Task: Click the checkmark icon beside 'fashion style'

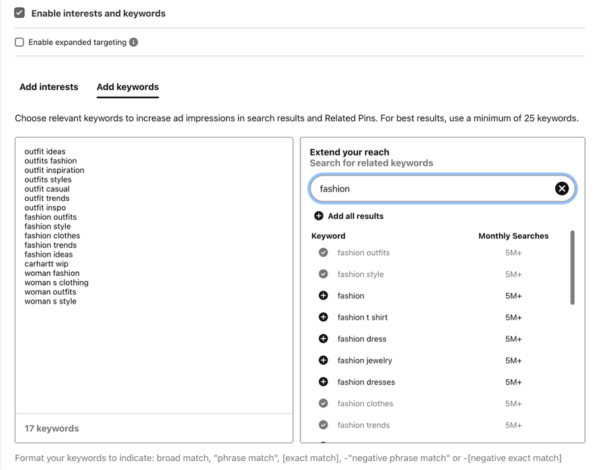Action: [323, 274]
